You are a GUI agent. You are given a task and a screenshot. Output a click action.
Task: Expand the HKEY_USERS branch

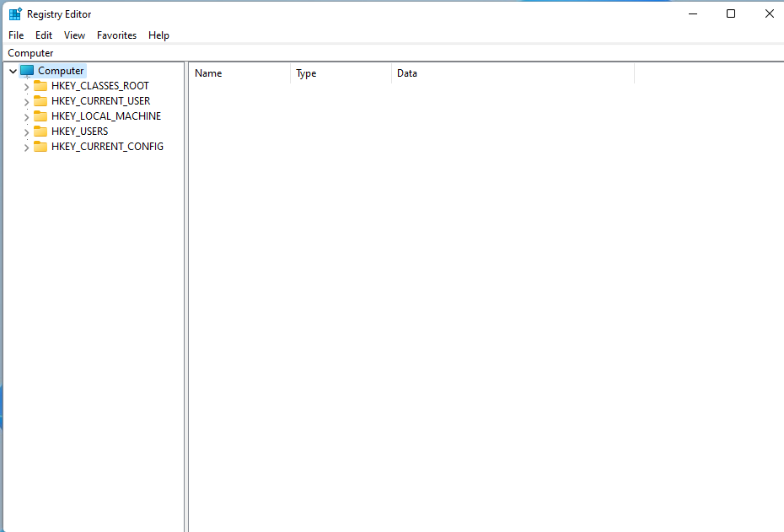pyautogui.click(x=26, y=131)
